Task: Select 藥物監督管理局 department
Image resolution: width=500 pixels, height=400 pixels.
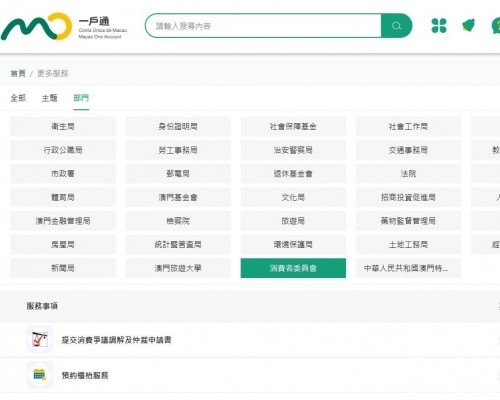Action: pyautogui.click(x=408, y=221)
